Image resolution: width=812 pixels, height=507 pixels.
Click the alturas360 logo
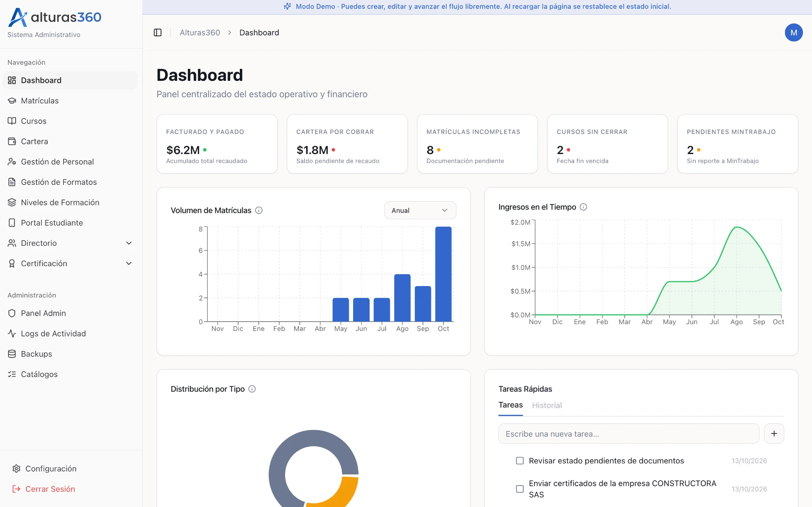point(55,17)
